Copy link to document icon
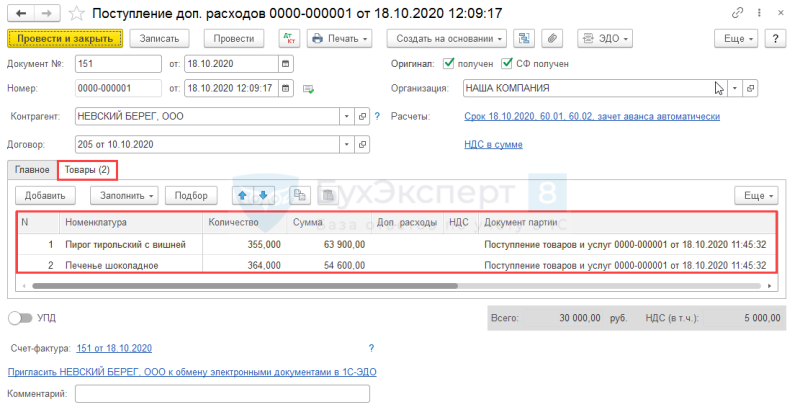Image resolution: width=800 pixels, height=407 pixels. (737, 13)
